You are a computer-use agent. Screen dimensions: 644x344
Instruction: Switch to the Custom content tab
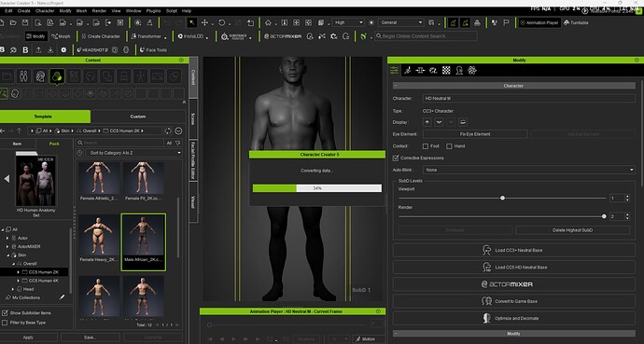pyautogui.click(x=137, y=117)
